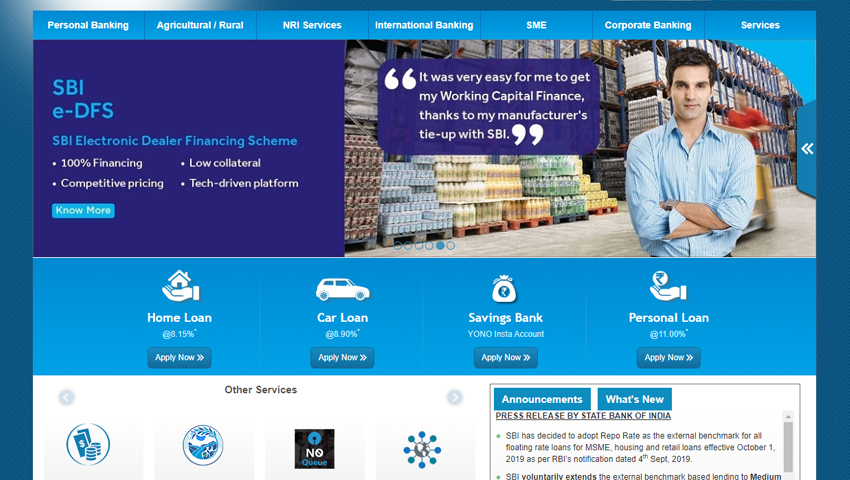Click the Other Services heading
The width and height of the screenshot is (850, 480).
point(261,390)
